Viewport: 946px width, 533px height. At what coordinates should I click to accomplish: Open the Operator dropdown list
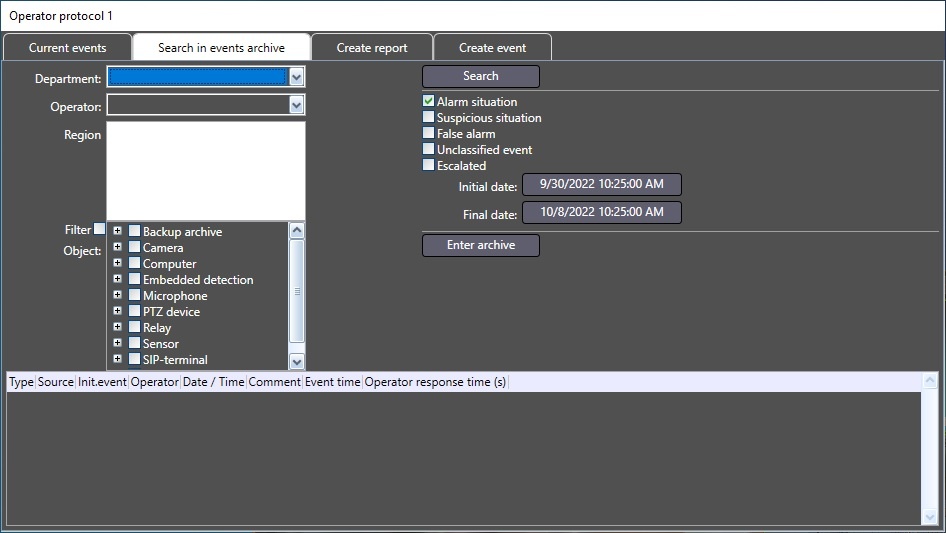296,105
